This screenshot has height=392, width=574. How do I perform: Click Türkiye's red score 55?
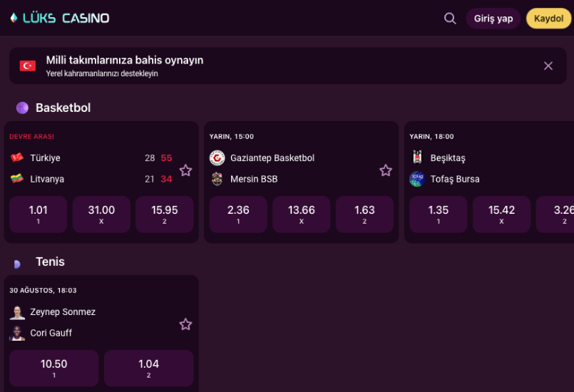click(x=166, y=158)
